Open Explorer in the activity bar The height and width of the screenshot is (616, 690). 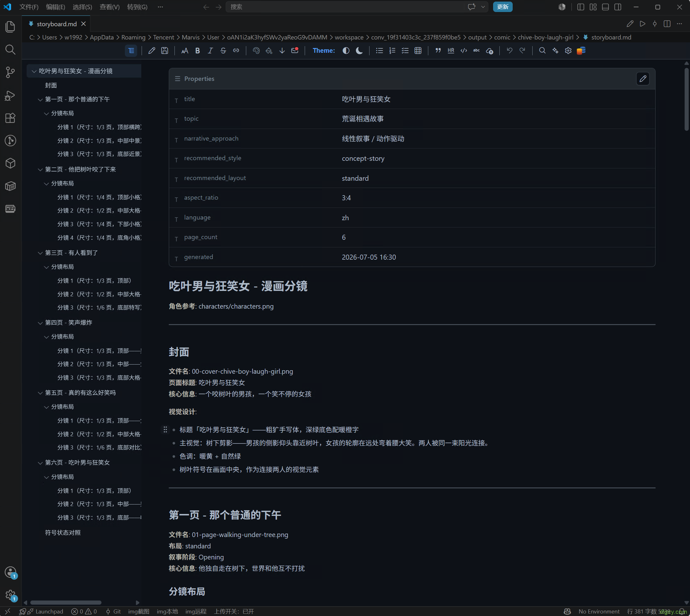10,27
